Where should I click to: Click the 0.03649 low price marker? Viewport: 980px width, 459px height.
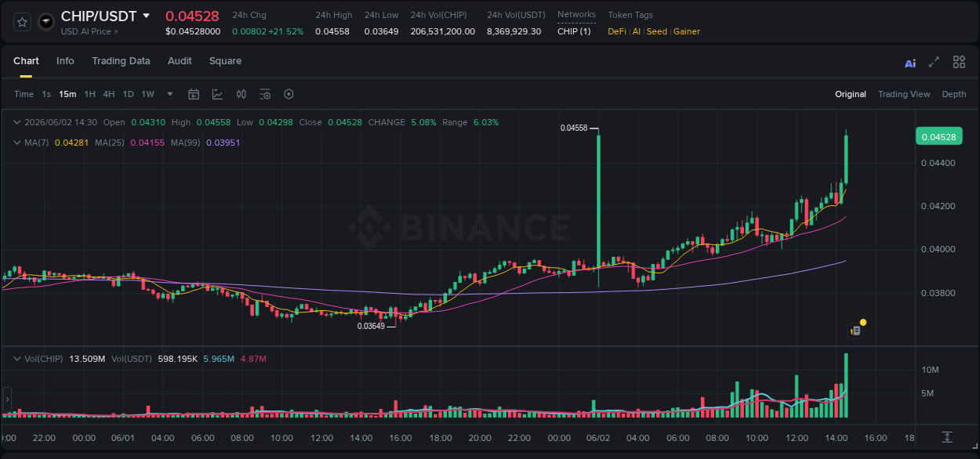(371, 326)
